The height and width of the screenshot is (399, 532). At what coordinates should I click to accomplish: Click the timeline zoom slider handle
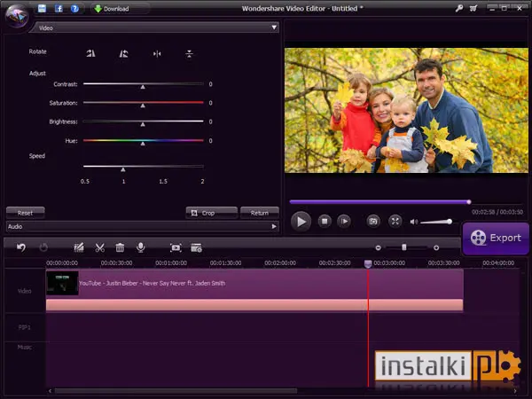[403, 247]
